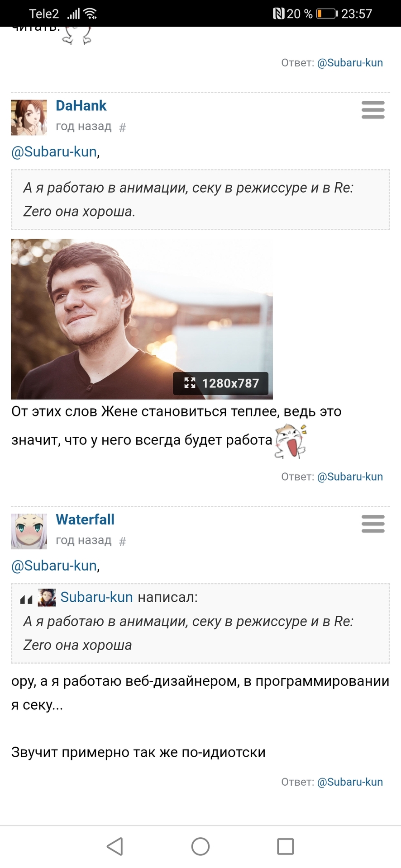Screen dimensions: 401x868
Task: Click the quote marks icon in Waterfall's quote
Action: 26,600
